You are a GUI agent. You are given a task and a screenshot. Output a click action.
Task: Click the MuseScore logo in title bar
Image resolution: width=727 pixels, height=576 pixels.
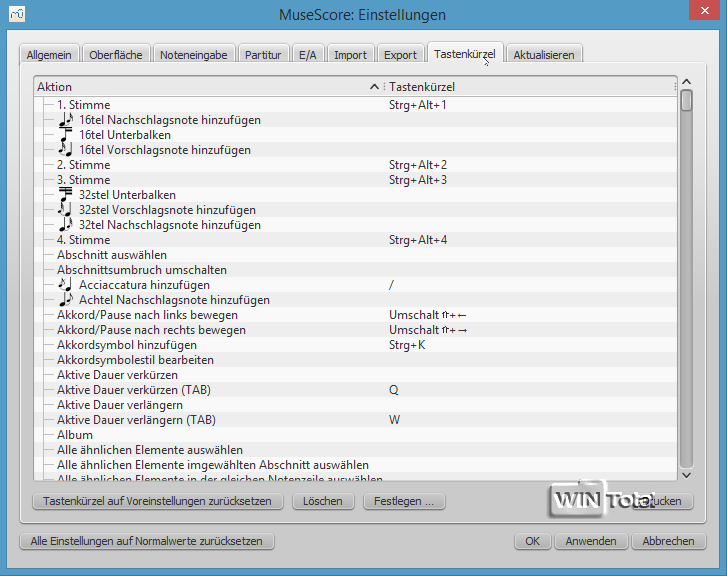(x=17, y=14)
